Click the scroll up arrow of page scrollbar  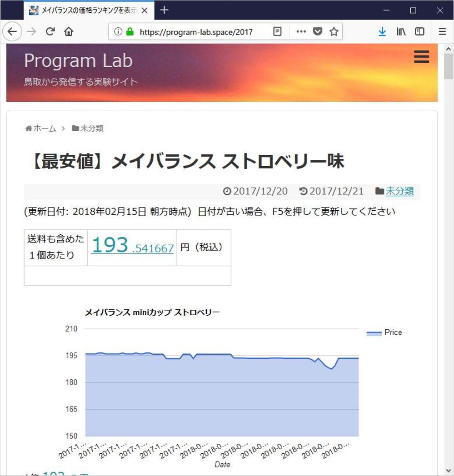[449, 49]
